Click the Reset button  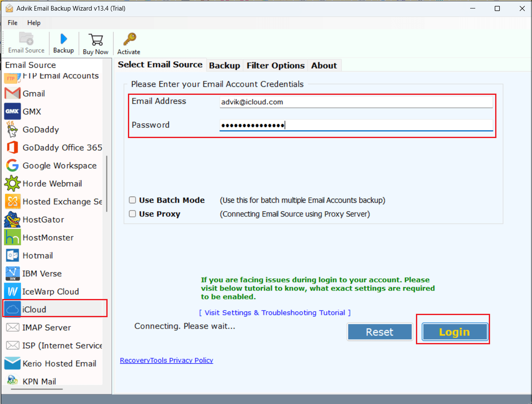tap(380, 332)
